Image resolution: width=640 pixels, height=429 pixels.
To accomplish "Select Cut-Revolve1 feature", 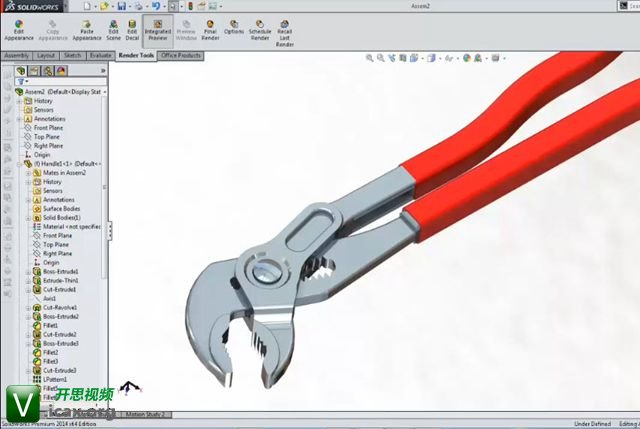I will pos(55,307).
